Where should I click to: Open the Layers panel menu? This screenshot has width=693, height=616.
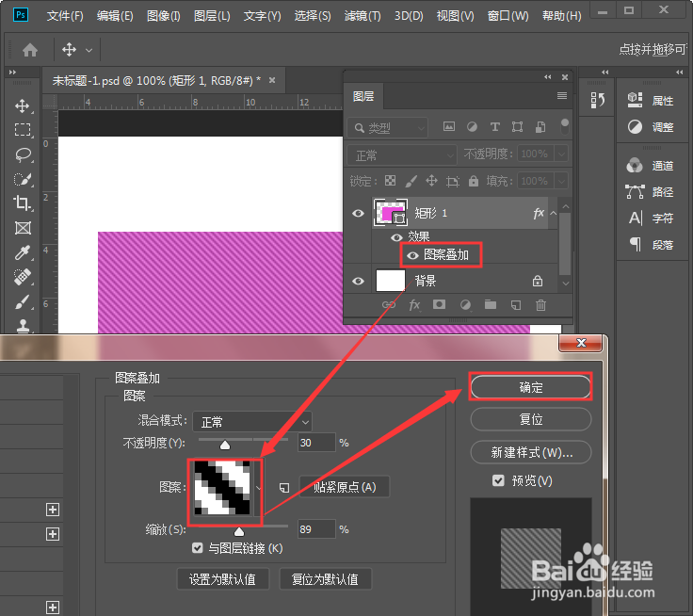point(562,96)
